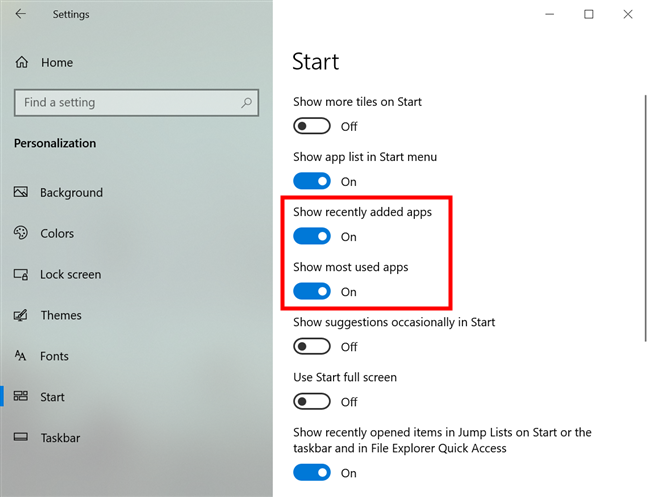
Task: Go to the Start settings page
Action: click(52, 397)
